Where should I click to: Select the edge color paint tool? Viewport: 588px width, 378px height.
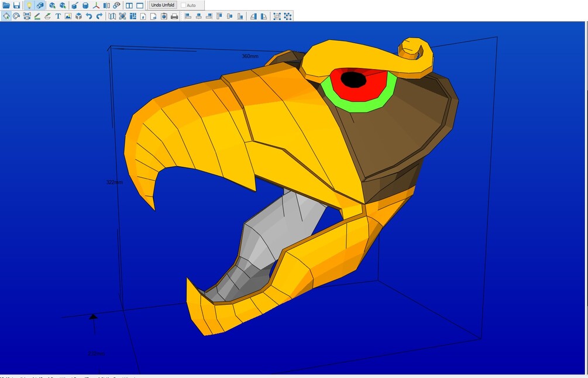[x=47, y=16]
